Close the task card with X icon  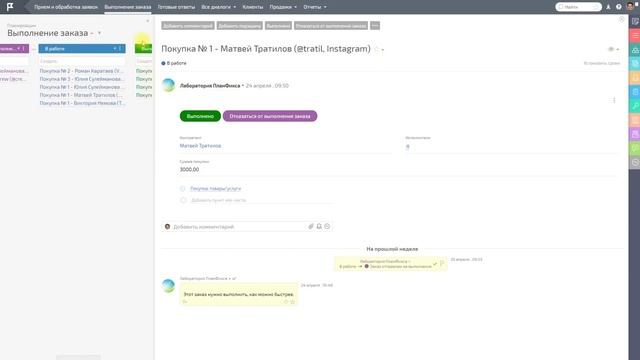[x=622, y=19]
